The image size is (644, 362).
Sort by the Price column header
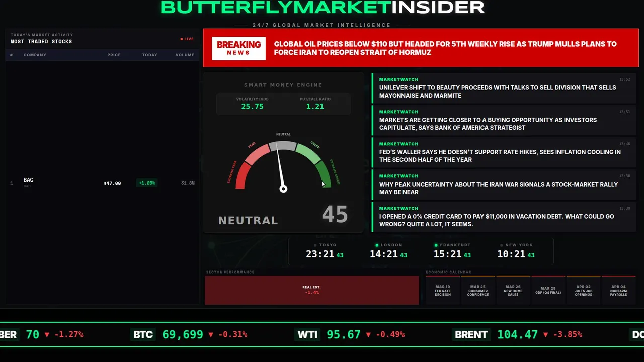click(x=114, y=55)
